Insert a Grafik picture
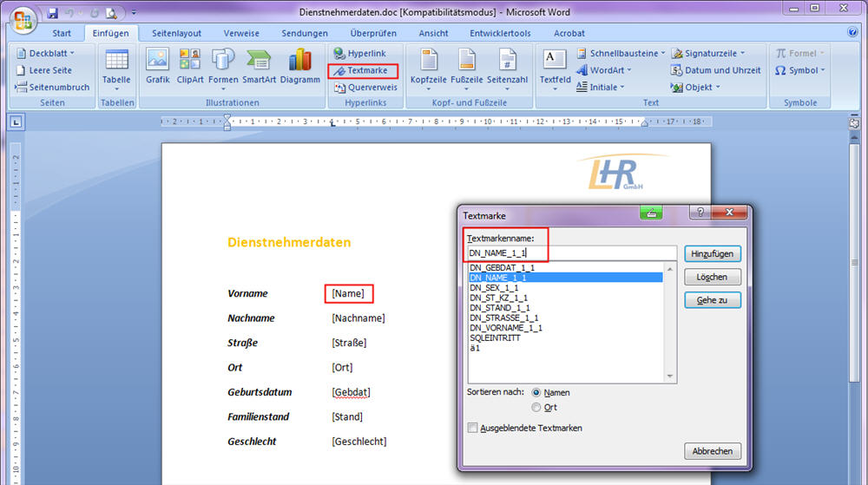The height and width of the screenshot is (485, 868). (158, 66)
